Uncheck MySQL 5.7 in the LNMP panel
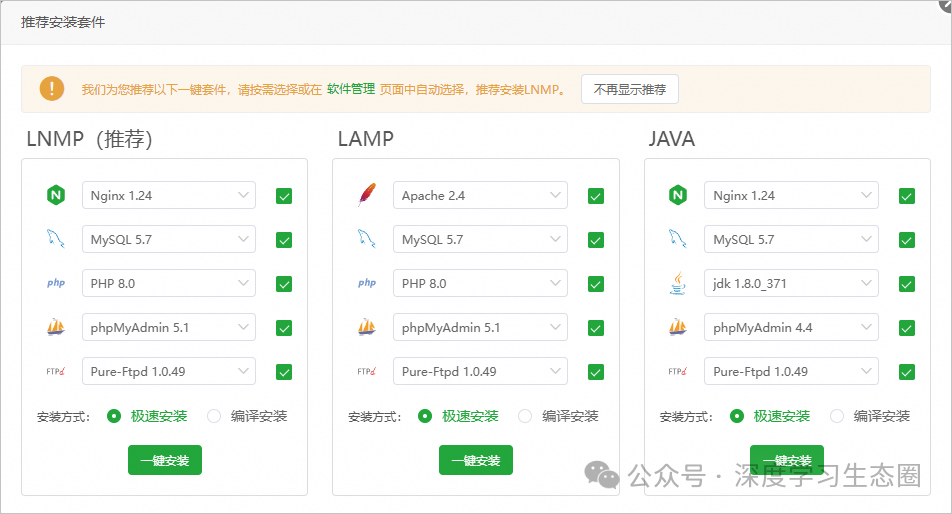Viewport: 952px width, 514px height. 284,240
